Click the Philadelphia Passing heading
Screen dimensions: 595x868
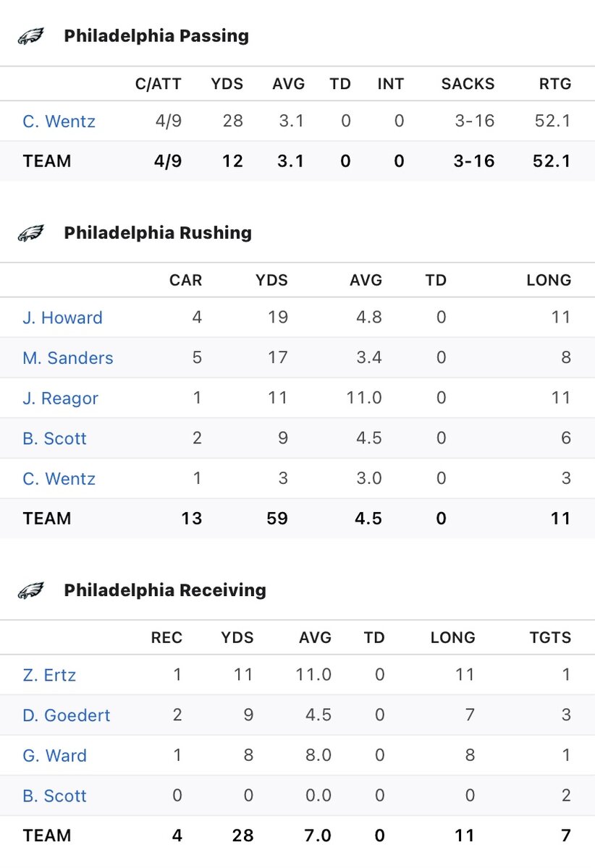point(156,36)
